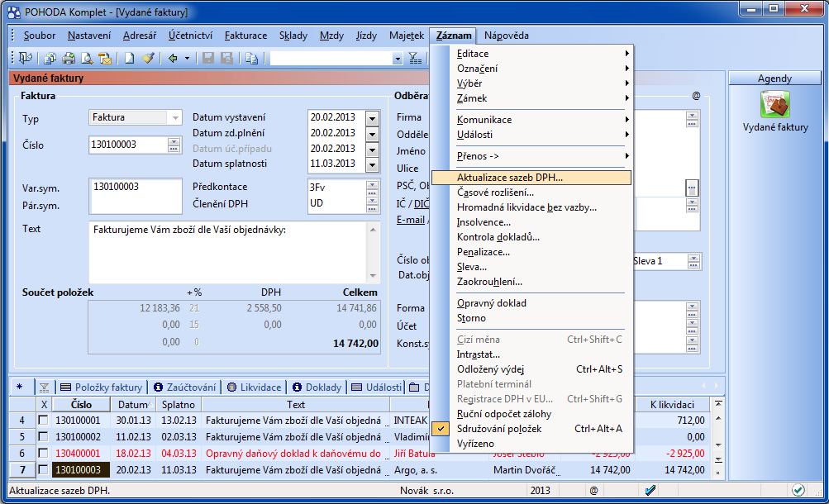The image size is (829, 504).
Task: Click the highlighted ellipsis button in the customer panel
Action: (x=692, y=188)
